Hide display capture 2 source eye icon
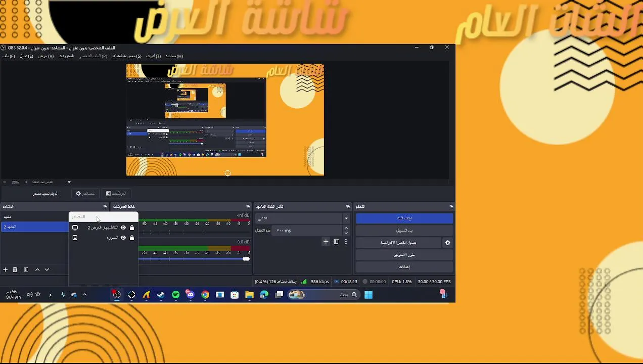643x364 pixels. click(123, 227)
